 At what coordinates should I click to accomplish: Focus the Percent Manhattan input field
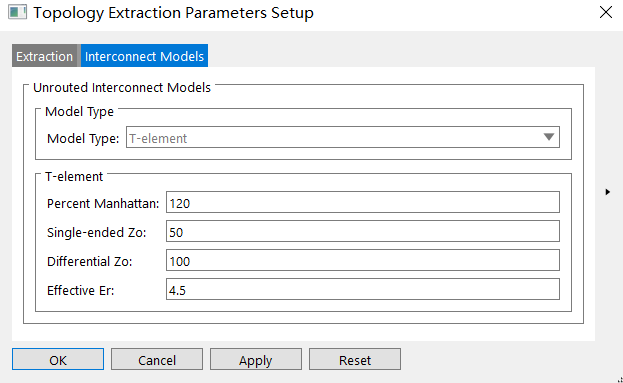363,202
